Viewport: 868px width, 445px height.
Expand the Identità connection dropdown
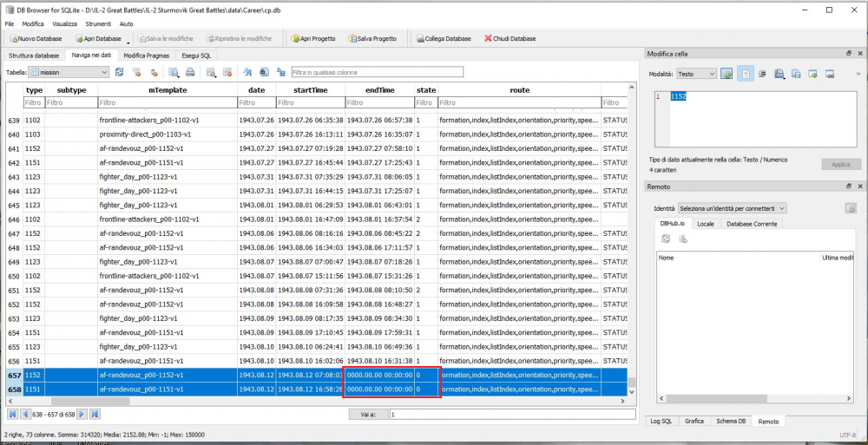[732, 208]
